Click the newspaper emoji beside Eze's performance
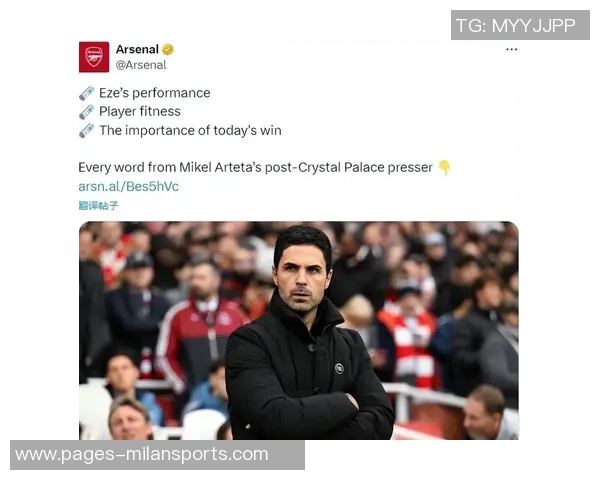600x480 pixels. pyautogui.click(x=86, y=93)
